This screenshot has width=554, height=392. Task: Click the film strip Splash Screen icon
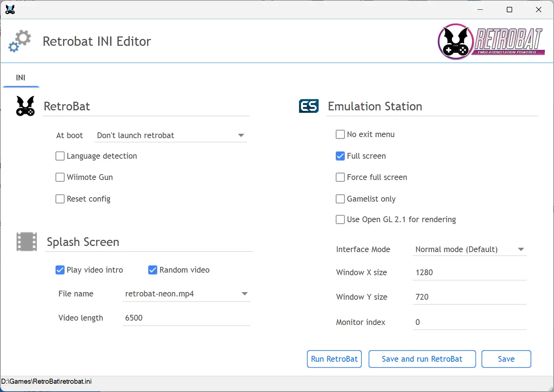(x=27, y=242)
